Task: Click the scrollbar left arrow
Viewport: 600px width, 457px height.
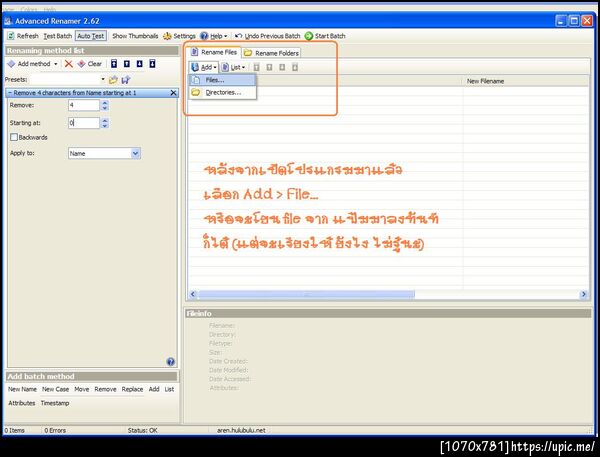Action: click(193, 294)
